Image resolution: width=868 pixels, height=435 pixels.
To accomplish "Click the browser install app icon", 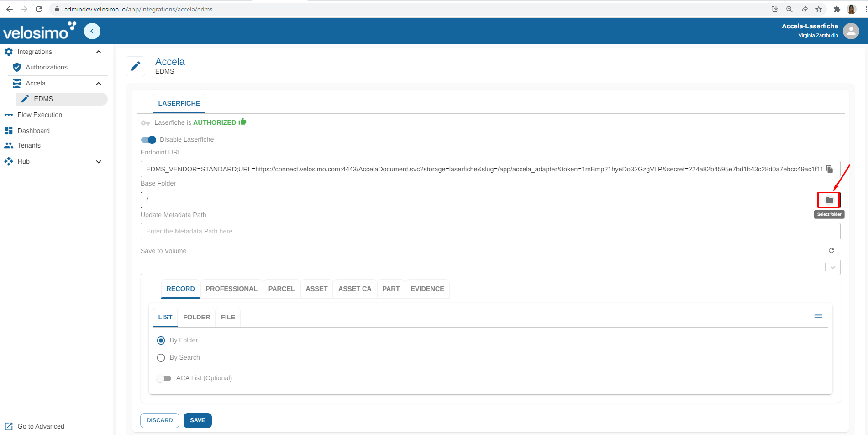I will (x=774, y=9).
